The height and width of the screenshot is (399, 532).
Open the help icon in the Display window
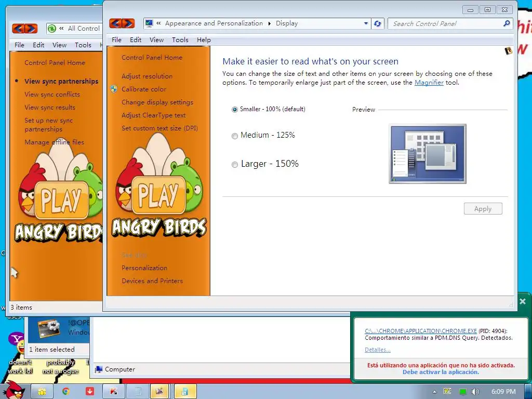point(508,51)
